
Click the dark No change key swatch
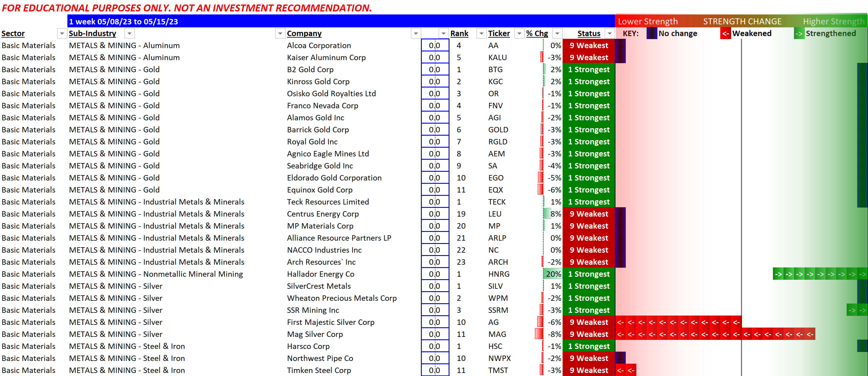point(651,33)
